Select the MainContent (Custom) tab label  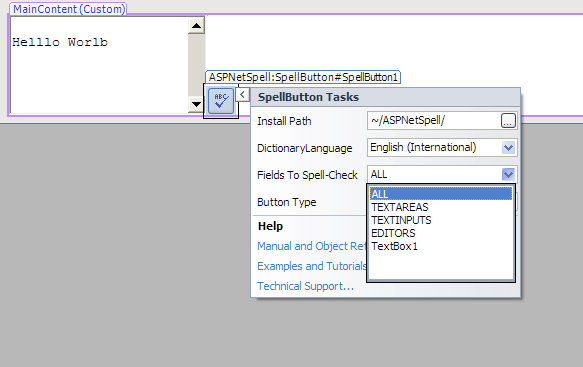tap(69, 9)
